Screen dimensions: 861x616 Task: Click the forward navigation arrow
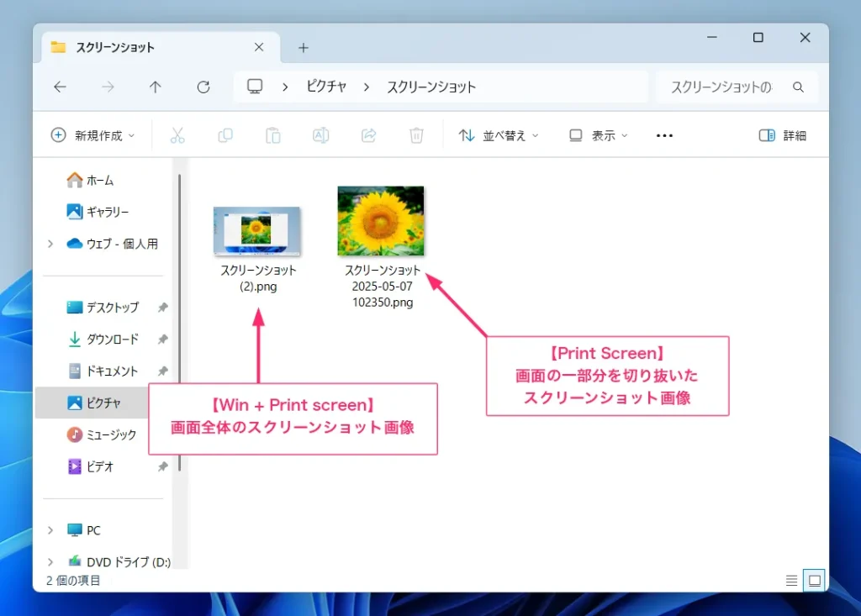108,87
